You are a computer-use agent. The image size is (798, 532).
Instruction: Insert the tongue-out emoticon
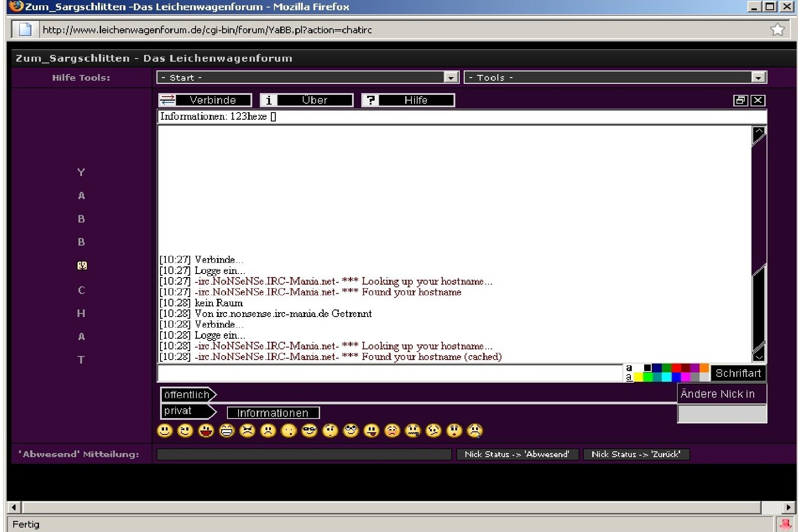[x=372, y=430]
